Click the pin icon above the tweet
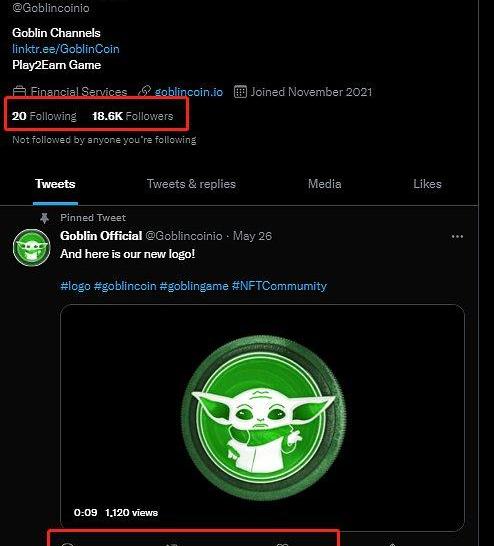Viewport: 494px width, 546px height. coord(44,218)
